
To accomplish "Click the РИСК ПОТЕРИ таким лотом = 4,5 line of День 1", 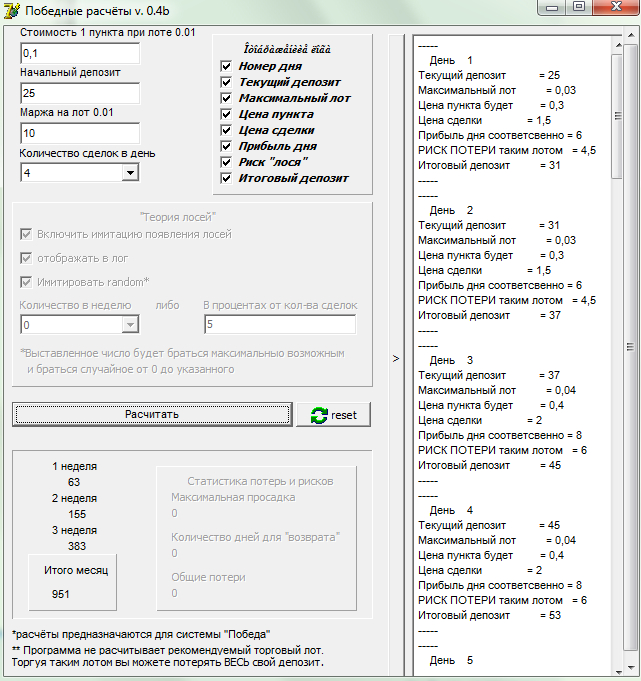I will pyautogui.click(x=507, y=151).
